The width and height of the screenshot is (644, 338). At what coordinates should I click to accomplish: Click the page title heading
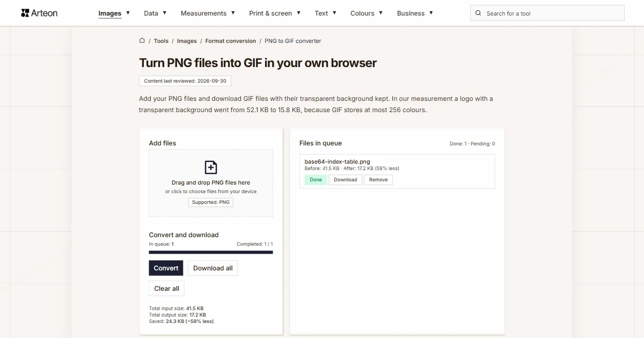click(x=258, y=63)
